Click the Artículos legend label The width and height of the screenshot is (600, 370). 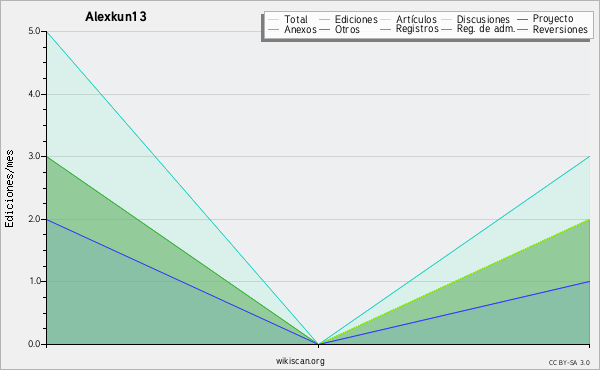click(x=416, y=20)
